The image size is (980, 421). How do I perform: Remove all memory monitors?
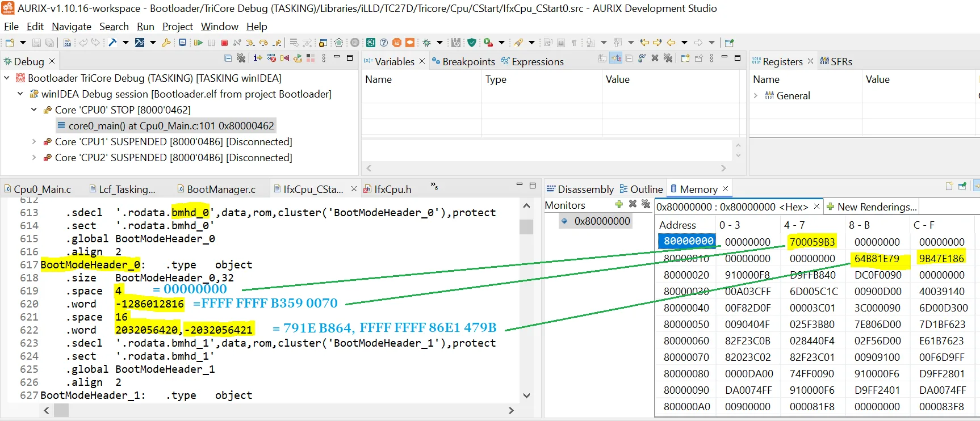pos(646,204)
